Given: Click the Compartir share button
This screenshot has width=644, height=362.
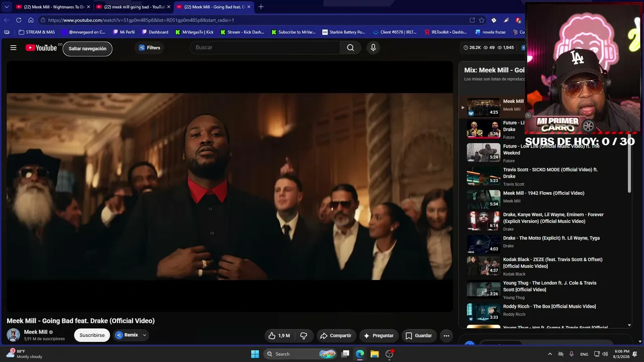Looking at the screenshot, I should [x=336, y=335].
